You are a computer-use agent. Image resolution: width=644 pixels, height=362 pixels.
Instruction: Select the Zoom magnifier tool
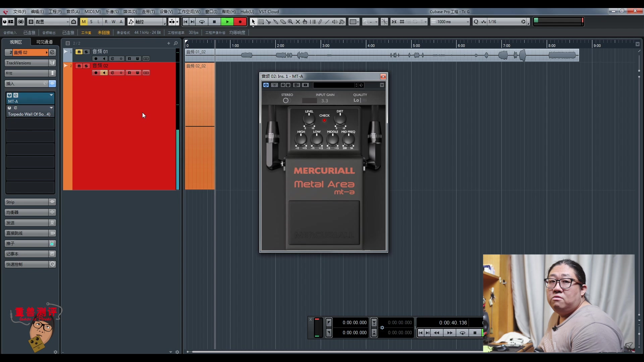coord(290,22)
